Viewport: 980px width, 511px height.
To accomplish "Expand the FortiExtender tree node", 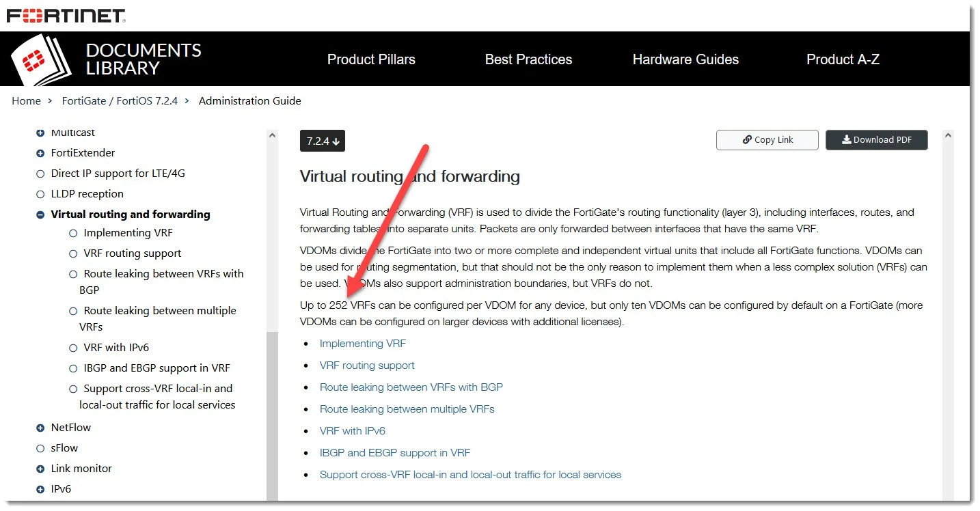I will (40, 153).
